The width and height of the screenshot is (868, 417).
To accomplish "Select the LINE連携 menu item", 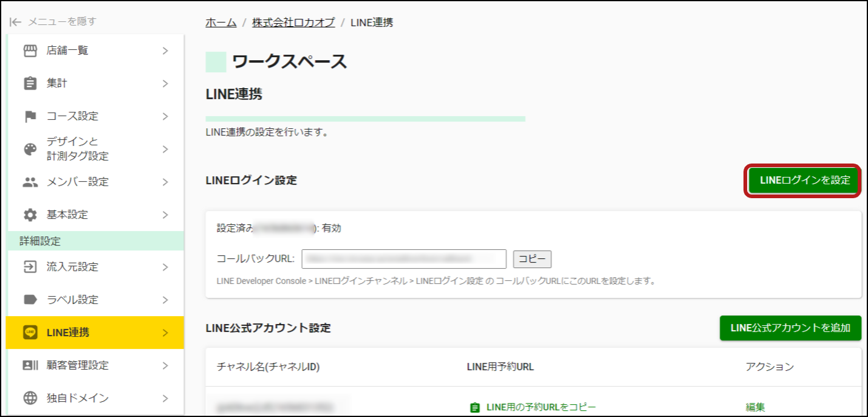I will (x=95, y=333).
